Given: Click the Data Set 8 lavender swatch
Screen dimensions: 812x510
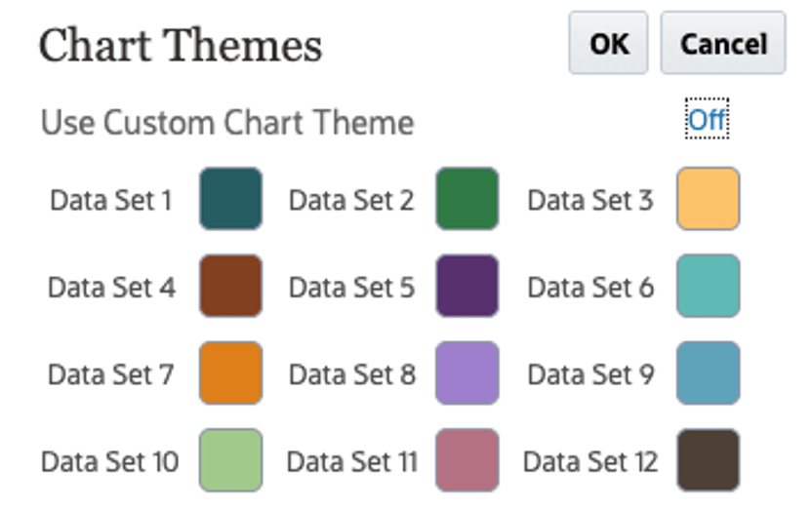Looking at the screenshot, I should point(467,373).
